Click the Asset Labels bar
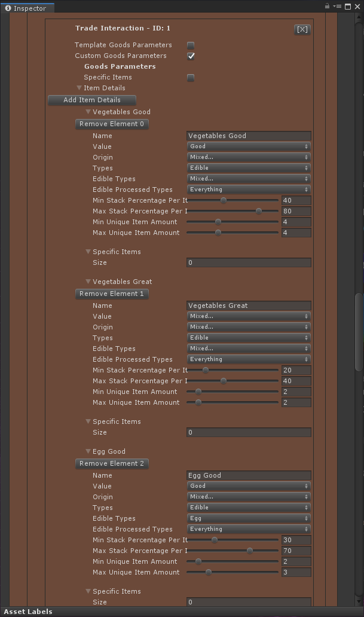364x617 pixels. click(x=182, y=612)
